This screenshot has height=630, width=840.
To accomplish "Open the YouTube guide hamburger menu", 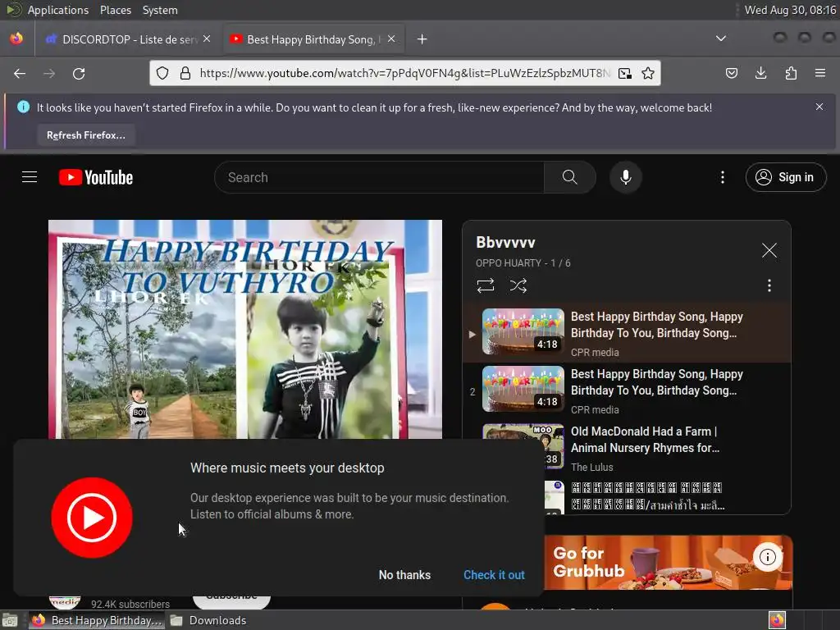I will pos(30,177).
